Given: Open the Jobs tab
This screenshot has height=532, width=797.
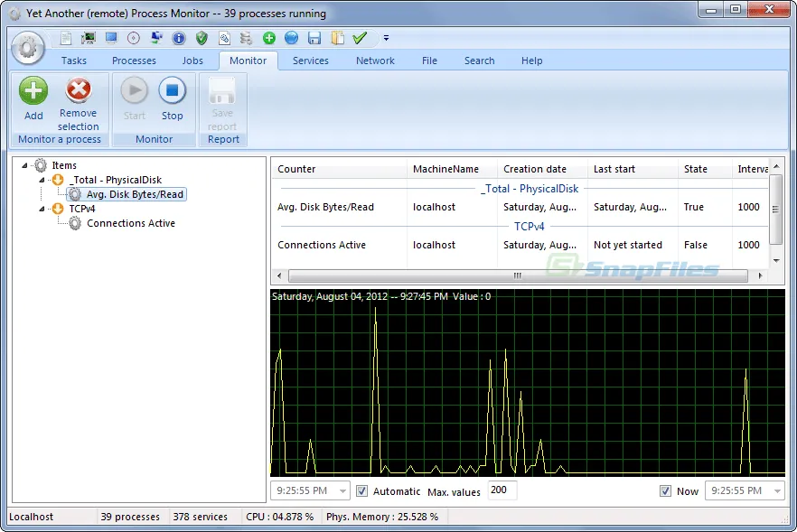Looking at the screenshot, I should coord(192,61).
